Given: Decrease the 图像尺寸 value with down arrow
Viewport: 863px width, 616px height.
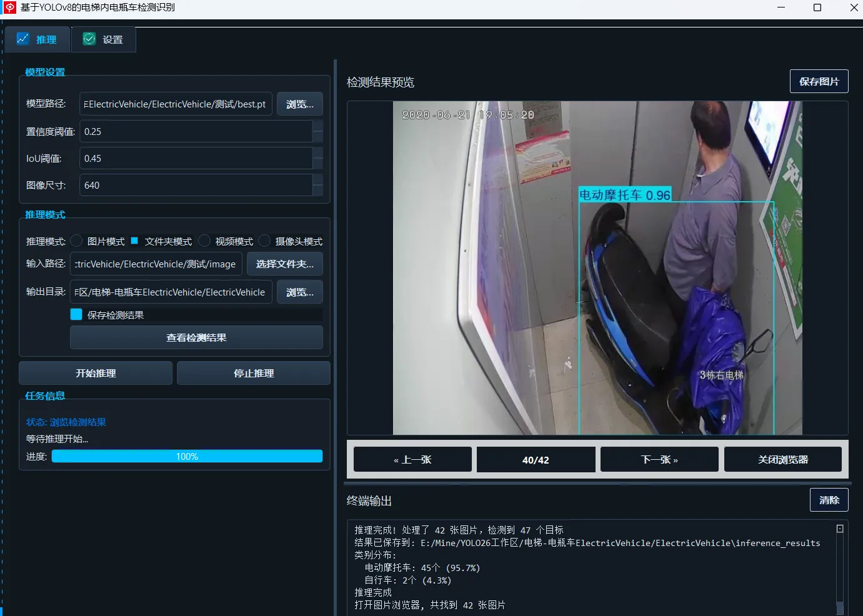Looking at the screenshot, I should 318,191.
